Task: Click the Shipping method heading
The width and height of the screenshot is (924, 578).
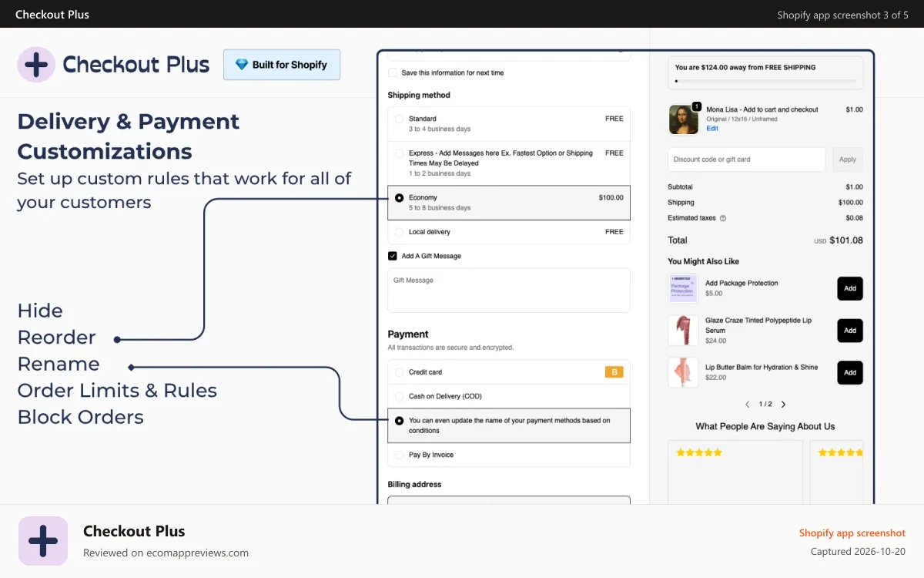Action: pyautogui.click(x=419, y=96)
